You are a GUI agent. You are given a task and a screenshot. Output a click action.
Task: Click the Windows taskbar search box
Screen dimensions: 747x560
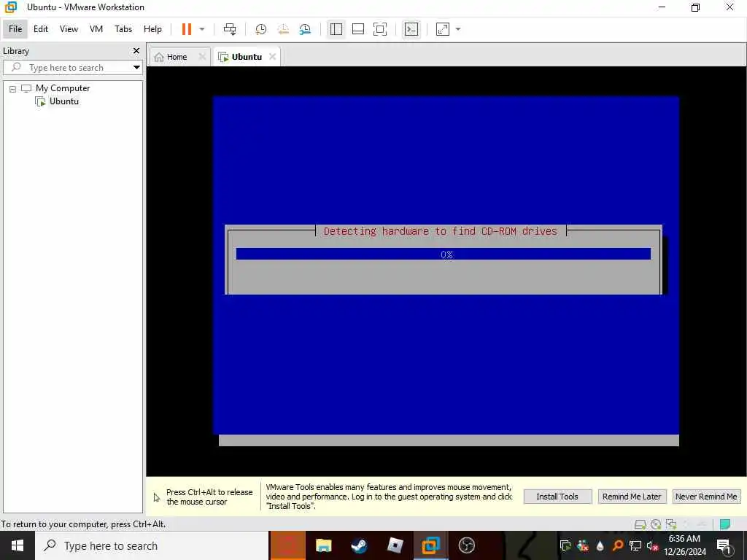152,545
